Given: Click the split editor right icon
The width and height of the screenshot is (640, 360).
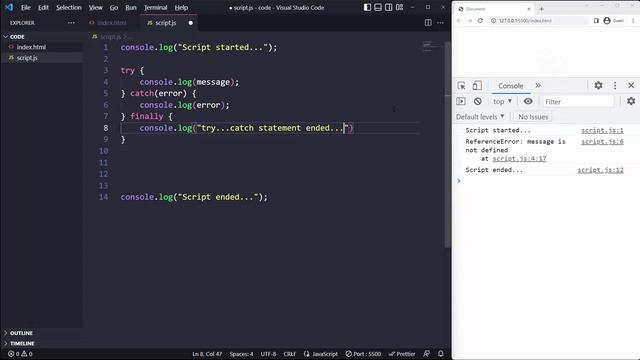Looking at the screenshot, I should click(x=428, y=23).
